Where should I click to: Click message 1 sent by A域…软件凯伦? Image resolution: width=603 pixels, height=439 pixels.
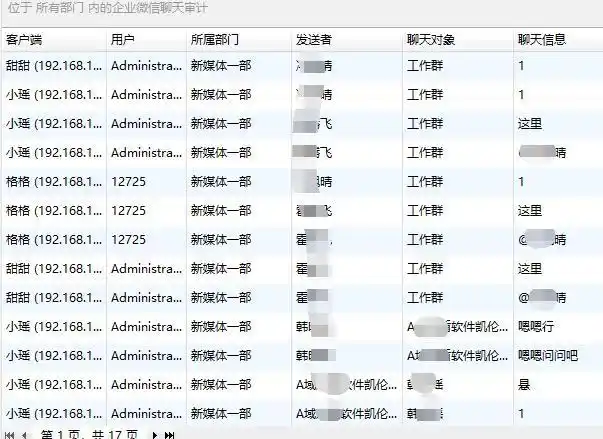[521, 414]
